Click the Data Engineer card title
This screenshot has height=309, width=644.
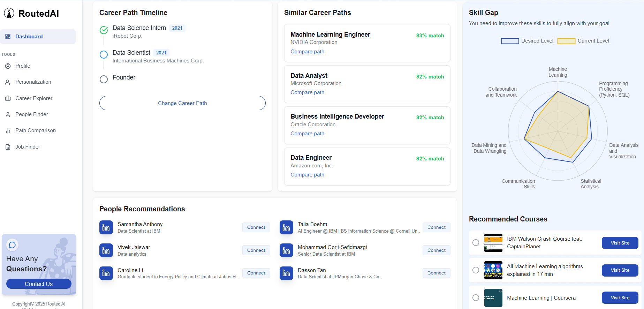pyautogui.click(x=311, y=158)
